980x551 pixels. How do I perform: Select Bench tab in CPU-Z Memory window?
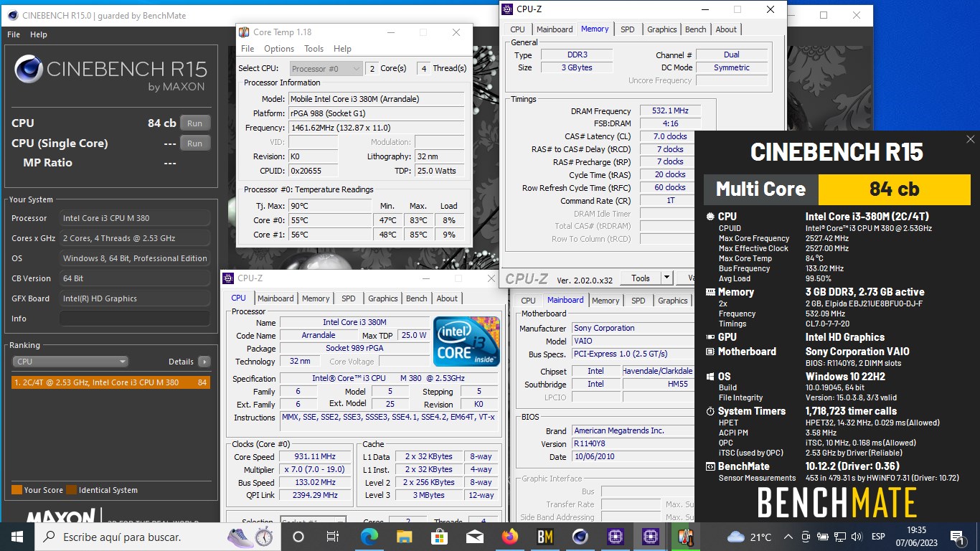695,29
